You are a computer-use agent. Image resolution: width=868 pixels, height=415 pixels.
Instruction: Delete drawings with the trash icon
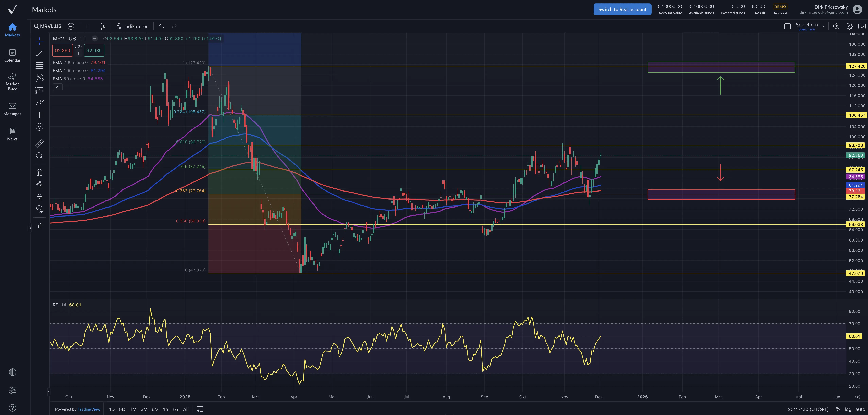39,226
